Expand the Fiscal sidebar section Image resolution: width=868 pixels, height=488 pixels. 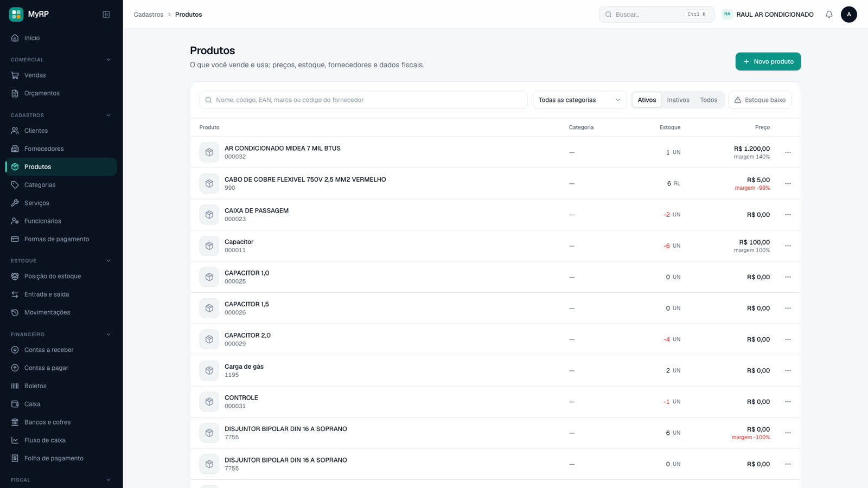click(x=61, y=480)
